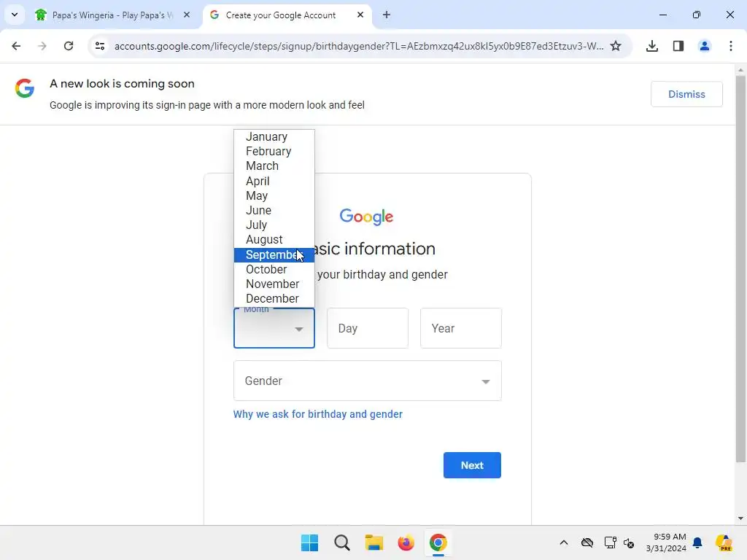
Task: Choose the highlighted September option
Action: [x=274, y=254]
